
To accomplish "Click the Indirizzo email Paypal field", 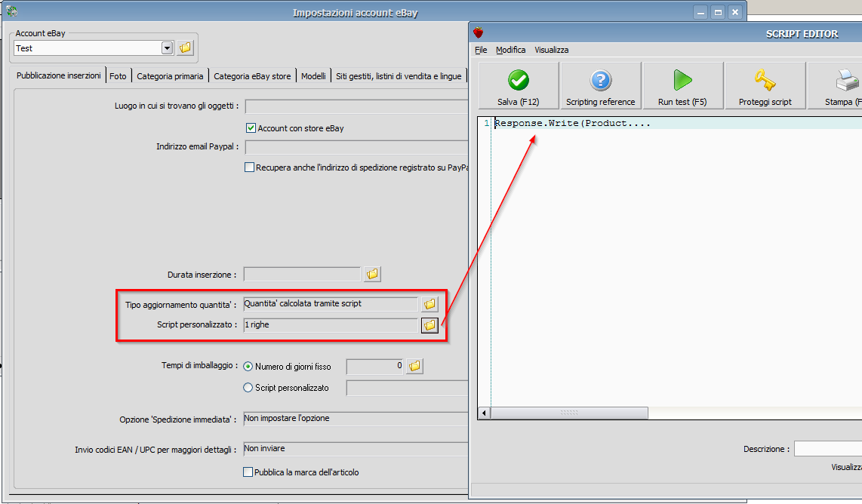I will 357,147.
